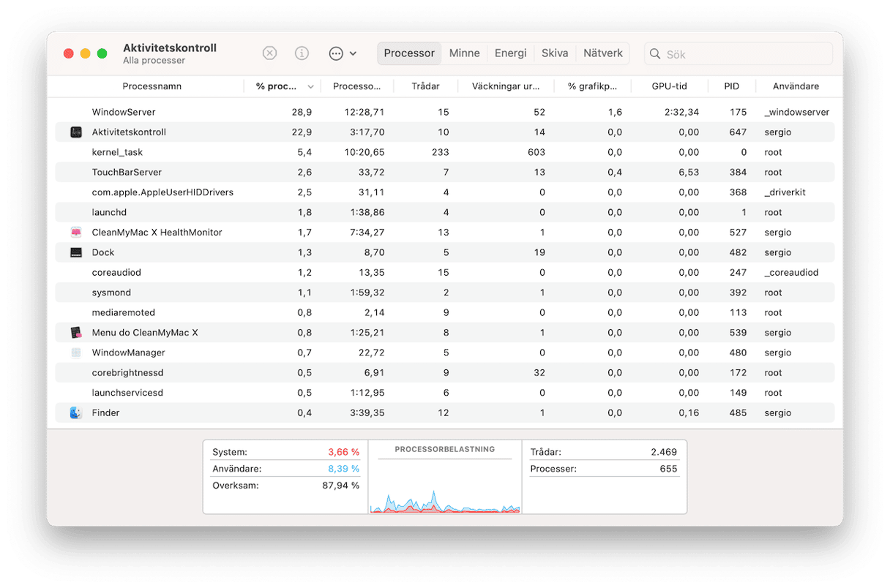Click the CleanMyMac X HealthMonitor icon

tap(76, 233)
